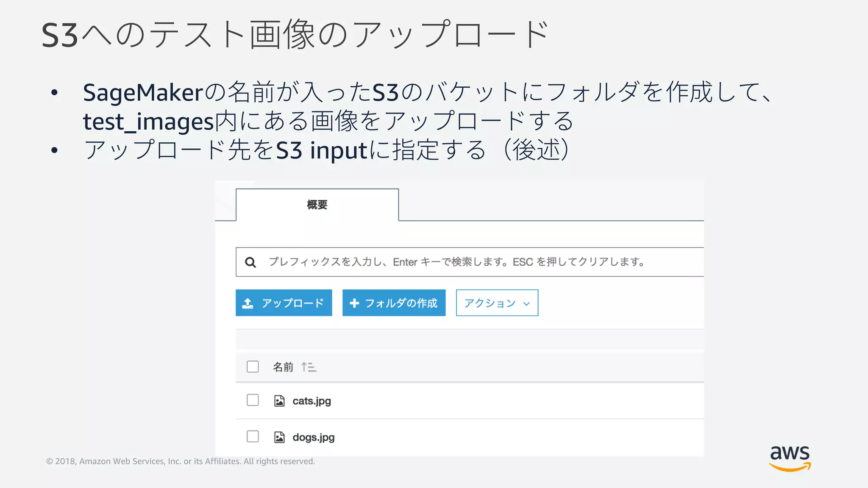Click the plus icon for folder creation
This screenshot has width=868, height=488.
(x=354, y=303)
